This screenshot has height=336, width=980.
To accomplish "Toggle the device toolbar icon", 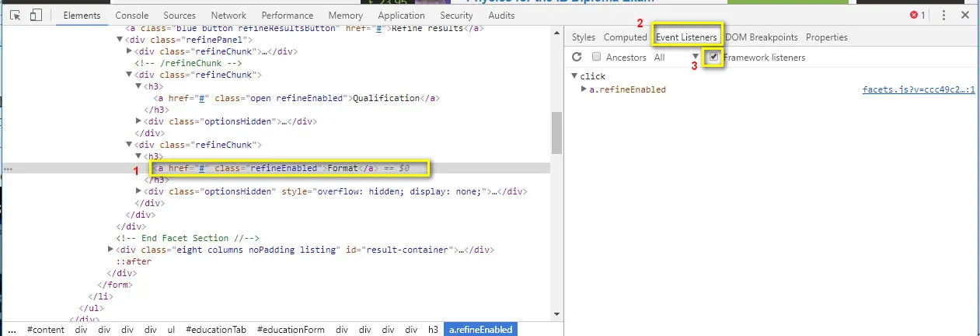I will click(x=36, y=16).
